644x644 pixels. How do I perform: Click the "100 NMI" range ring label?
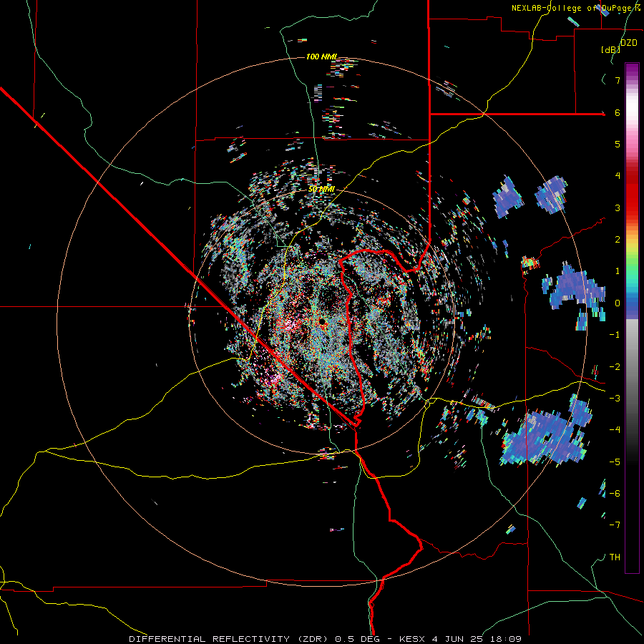click(x=322, y=57)
